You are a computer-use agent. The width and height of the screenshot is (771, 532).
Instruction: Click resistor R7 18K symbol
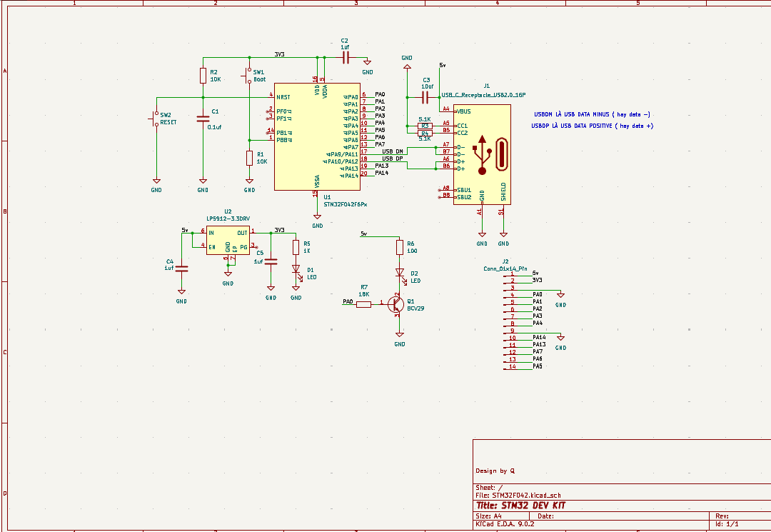point(365,303)
